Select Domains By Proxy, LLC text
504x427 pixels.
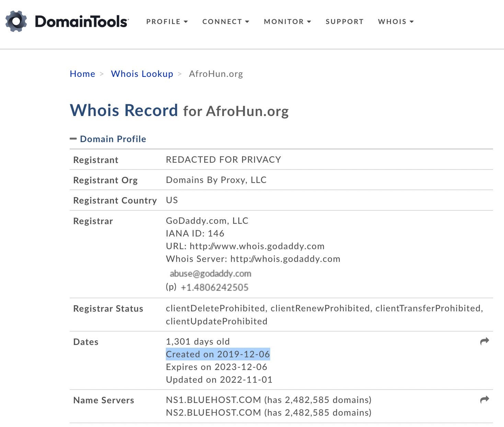pos(216,180)
